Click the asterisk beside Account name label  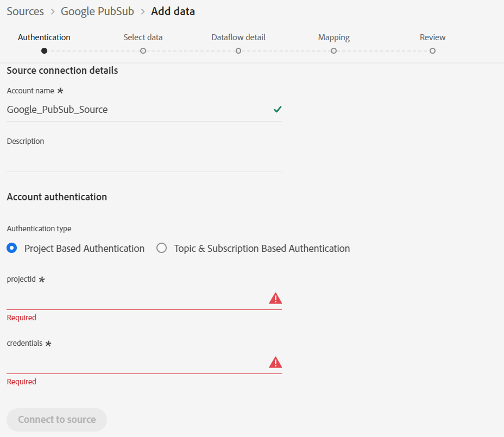click(59, 90)
